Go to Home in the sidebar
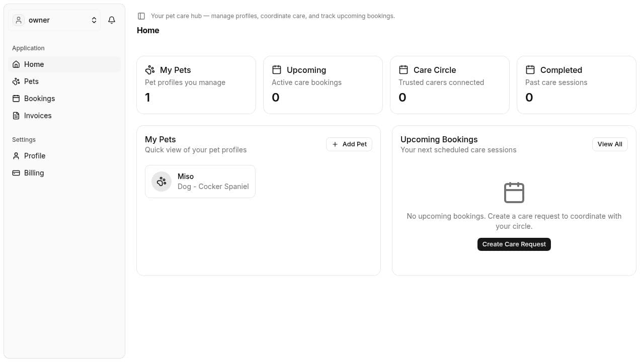Screen dimensions: 644x362 (x=64, y=64)
